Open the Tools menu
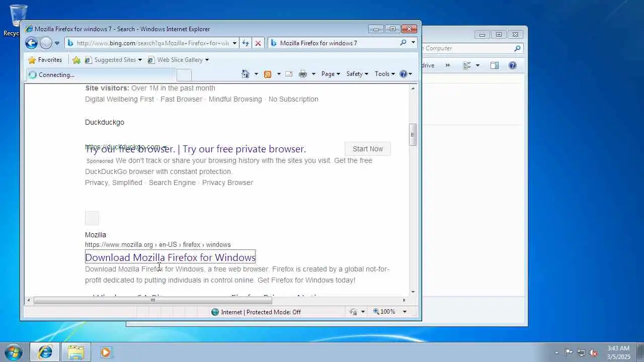 click(x=385, y=74)
